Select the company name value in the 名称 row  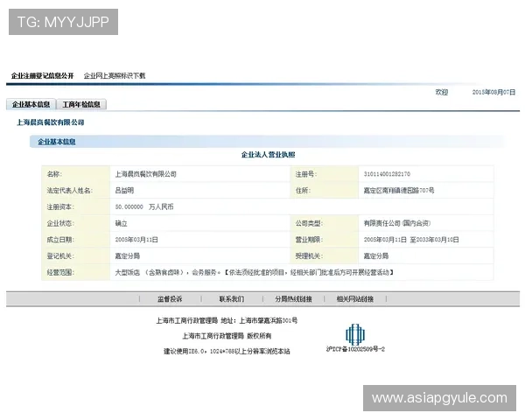coord(145,174)
